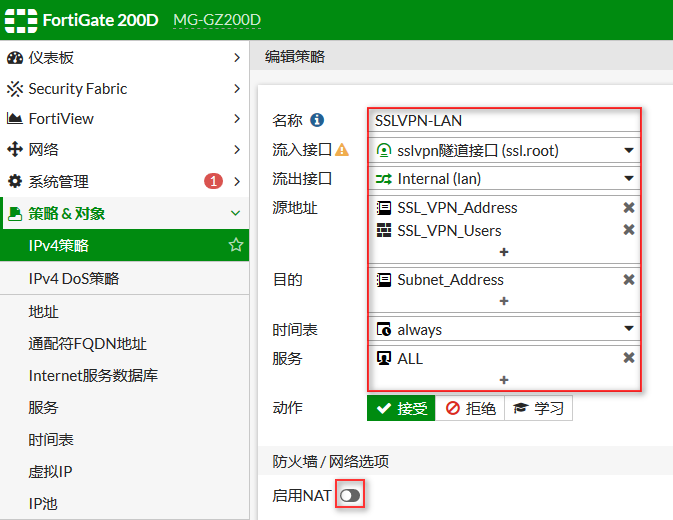Click the FortiGate logo icon
This screenshot has width=673, height=520.
coord(21,20)
